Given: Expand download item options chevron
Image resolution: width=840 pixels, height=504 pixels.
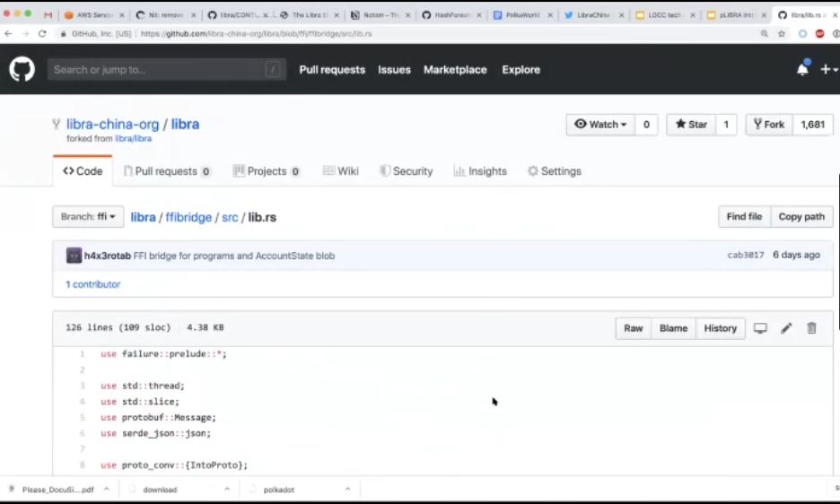Looking at the screenshot, I should tap(227, 489).
